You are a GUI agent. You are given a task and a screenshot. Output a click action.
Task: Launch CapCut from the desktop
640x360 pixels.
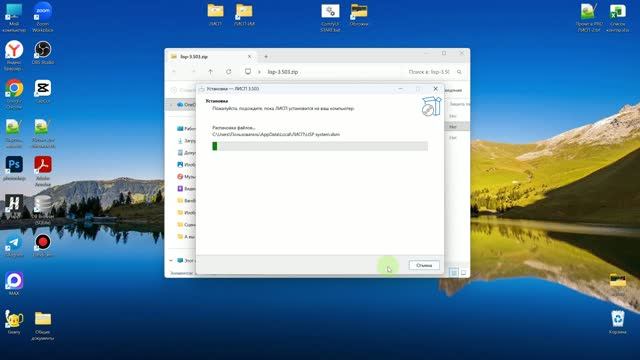tap(43, 91)
